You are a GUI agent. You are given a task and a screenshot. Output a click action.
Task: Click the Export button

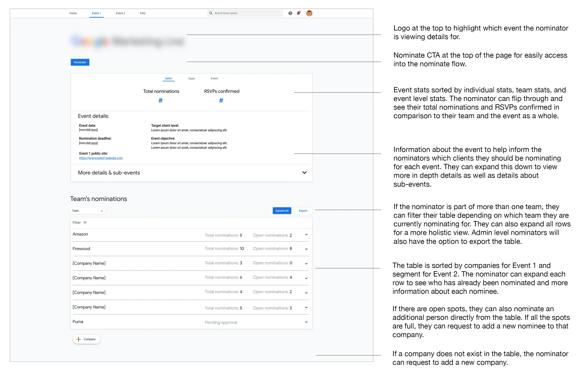[303, 211]
